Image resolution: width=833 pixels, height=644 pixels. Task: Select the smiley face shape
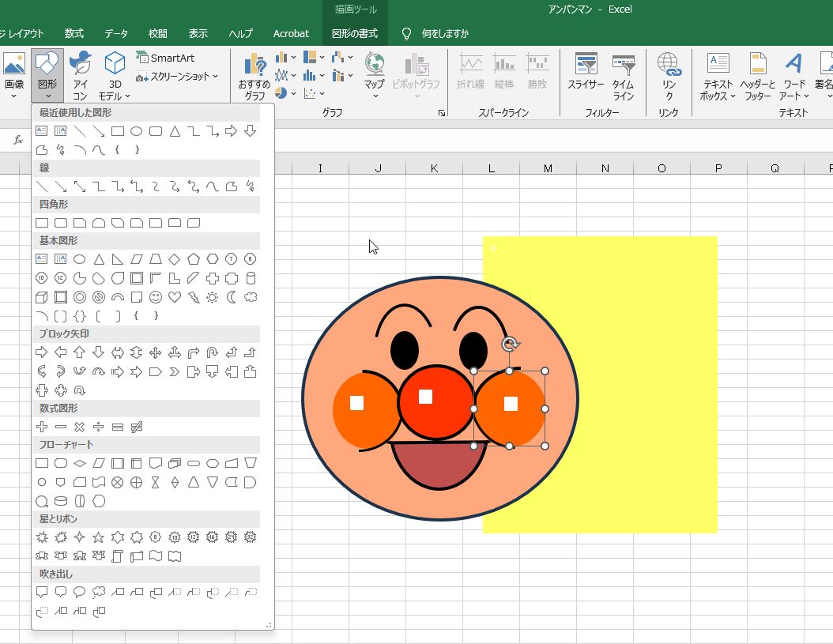[156, 297]
